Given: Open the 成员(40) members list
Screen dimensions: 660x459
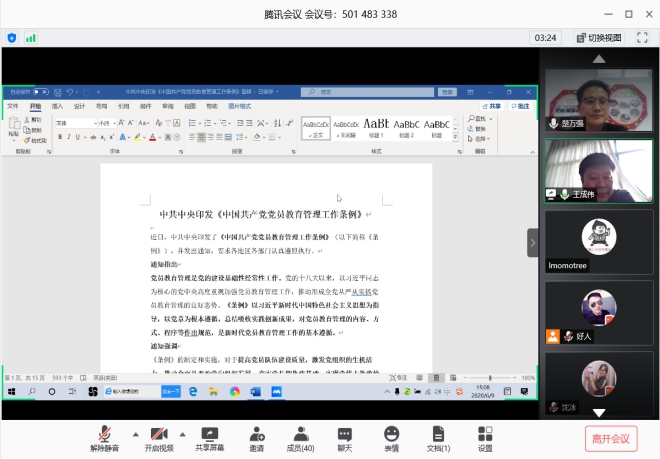Looking at the screenshot, I should (300, 435).
